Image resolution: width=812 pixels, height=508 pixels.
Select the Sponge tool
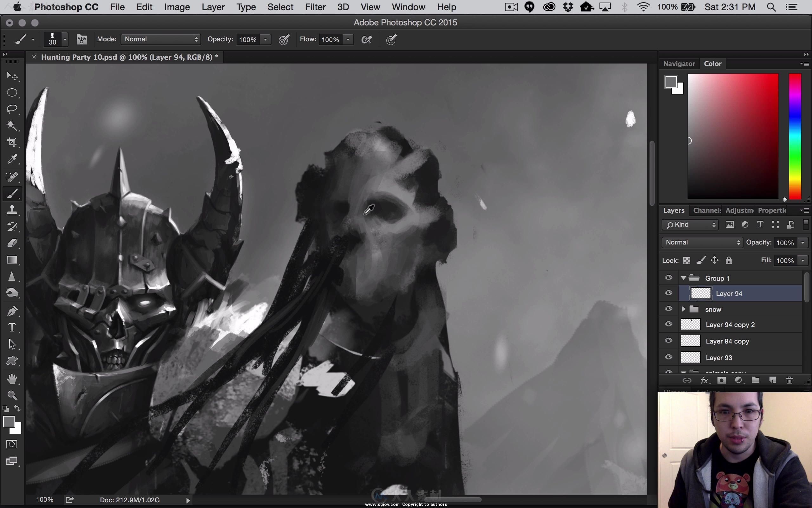click(12, 293)
